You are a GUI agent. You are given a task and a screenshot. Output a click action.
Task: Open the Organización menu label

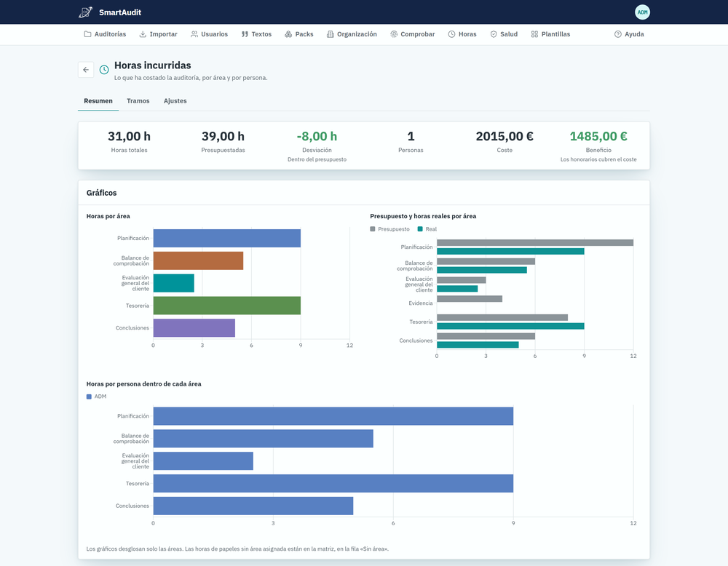click(x=357, y=34)
